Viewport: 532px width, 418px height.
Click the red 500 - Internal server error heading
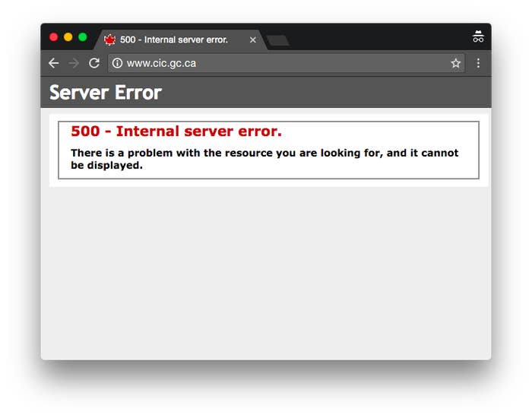176,131
